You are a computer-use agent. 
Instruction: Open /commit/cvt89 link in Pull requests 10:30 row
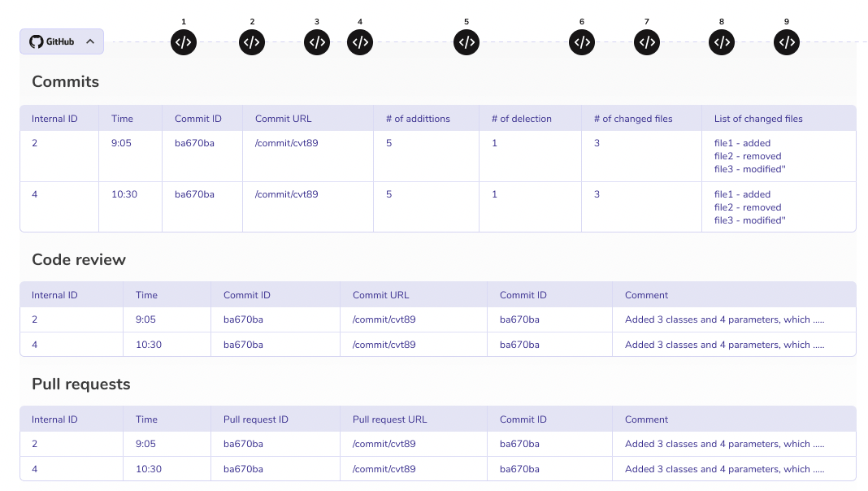[x=384, y=469]
